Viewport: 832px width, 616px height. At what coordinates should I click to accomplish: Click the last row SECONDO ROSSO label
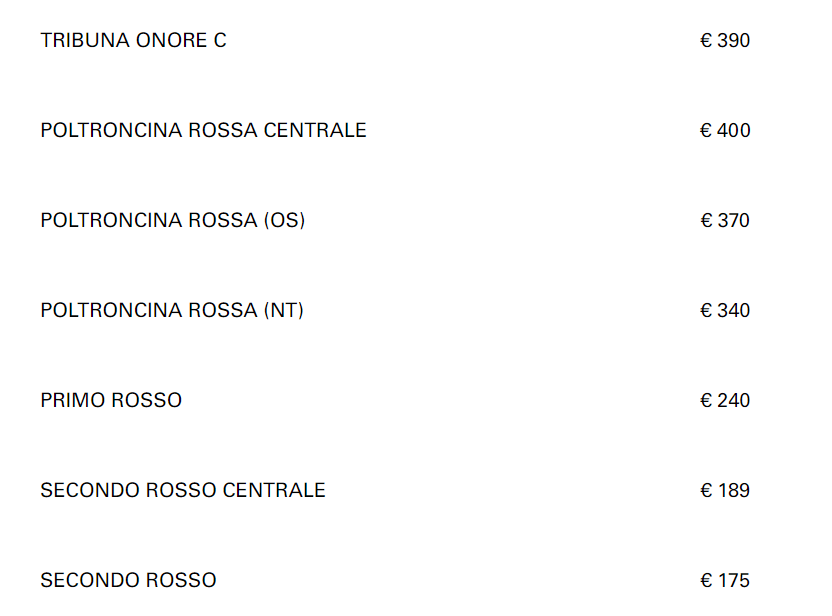click(128, 581)
